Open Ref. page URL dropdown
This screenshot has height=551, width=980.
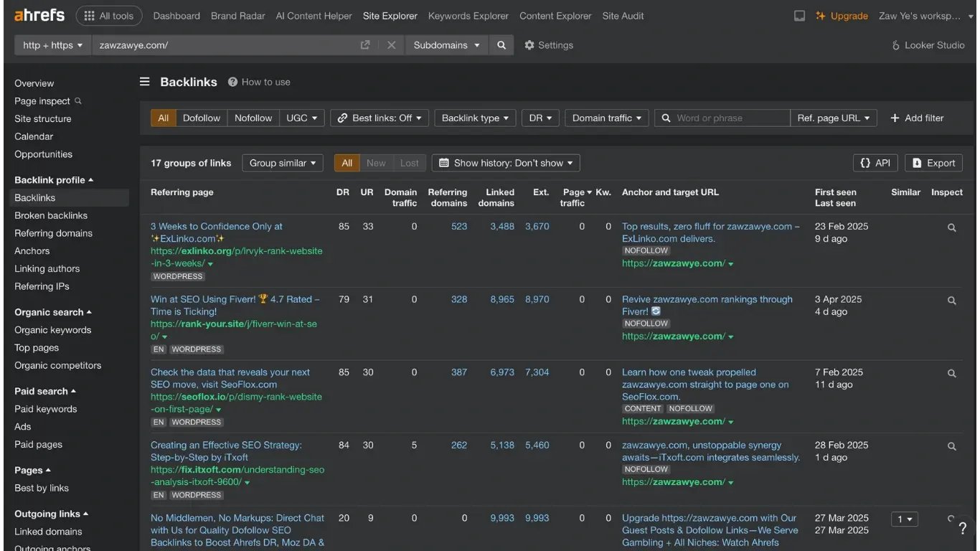coord(834,118)
